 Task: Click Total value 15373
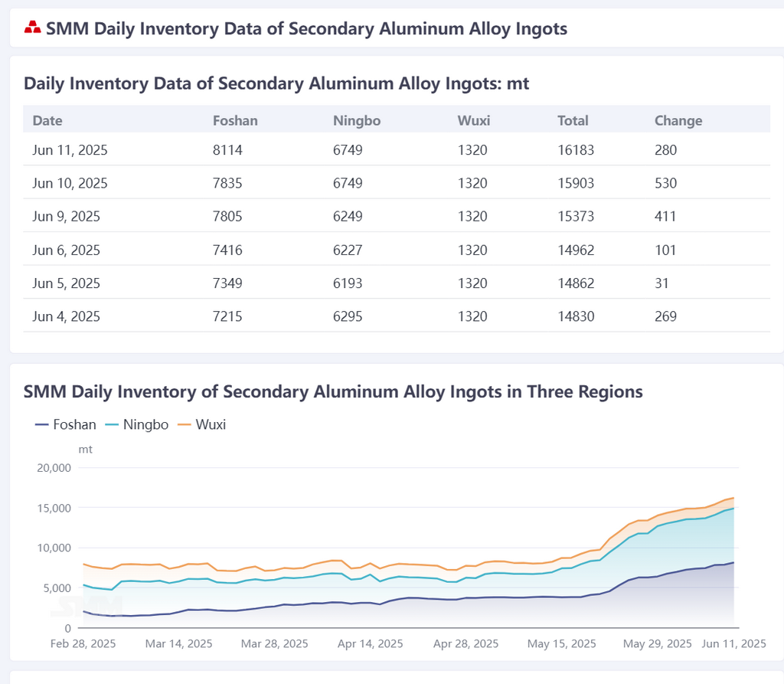pos(576,217)
